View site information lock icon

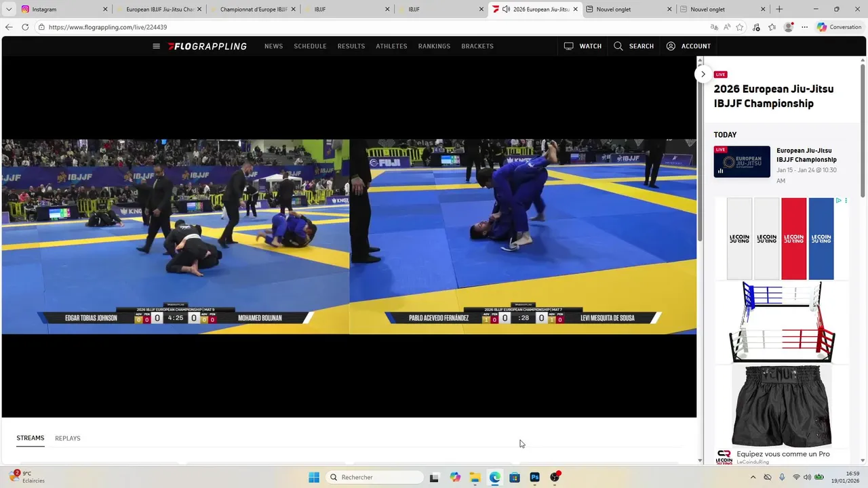[x=41, y=27]
